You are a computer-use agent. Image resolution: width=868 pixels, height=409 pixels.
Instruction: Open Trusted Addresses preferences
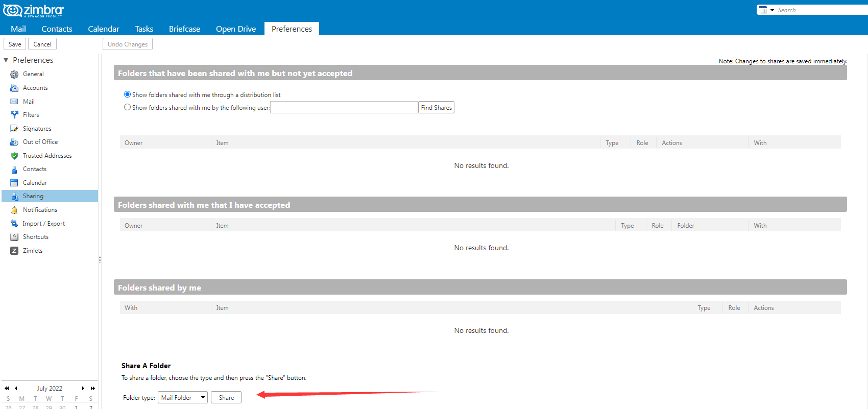(x=47, y=156)
